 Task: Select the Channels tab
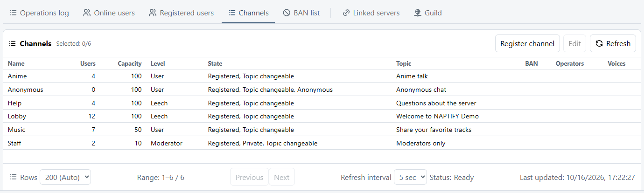coord(248,13)
